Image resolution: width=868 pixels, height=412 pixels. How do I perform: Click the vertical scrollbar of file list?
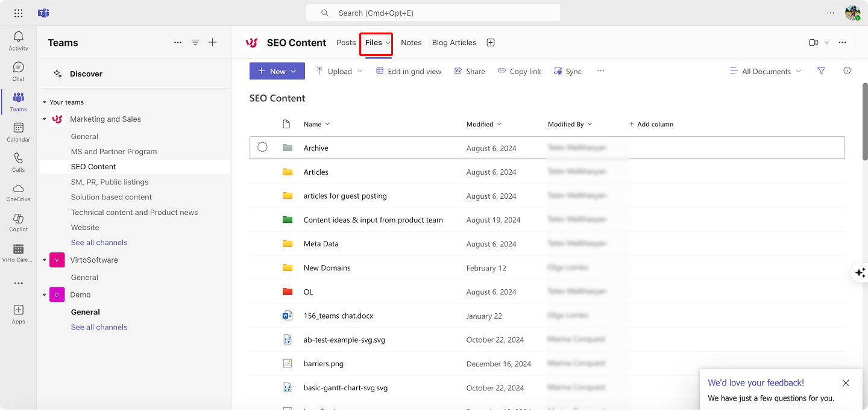865,121
